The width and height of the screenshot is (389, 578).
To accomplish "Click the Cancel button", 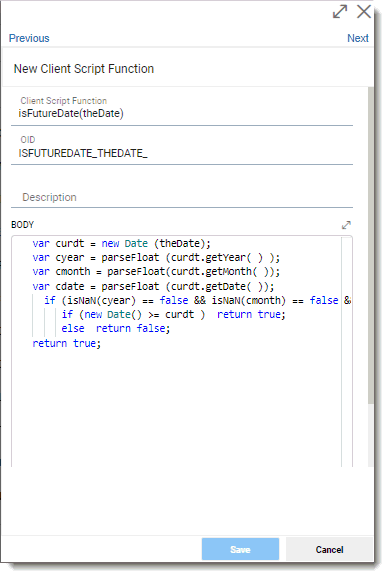I will pos(329,549).
